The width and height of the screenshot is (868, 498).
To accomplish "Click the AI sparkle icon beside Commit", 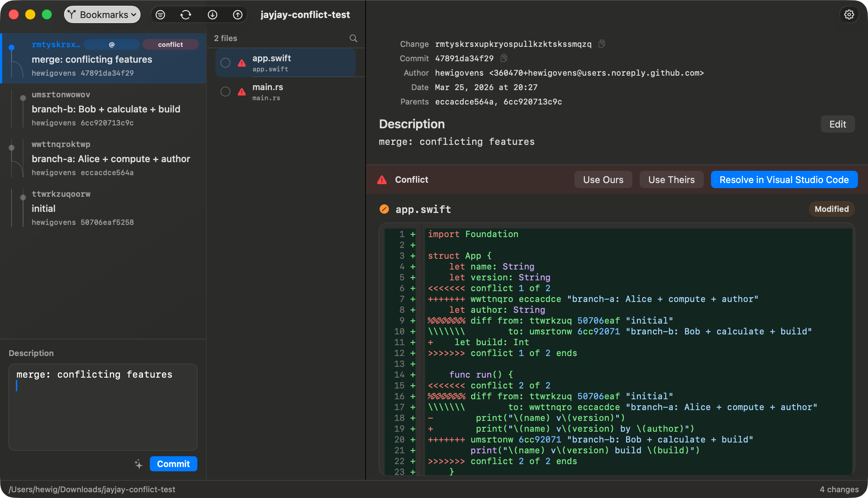I will pyautogui.click(x=139, y=464).
